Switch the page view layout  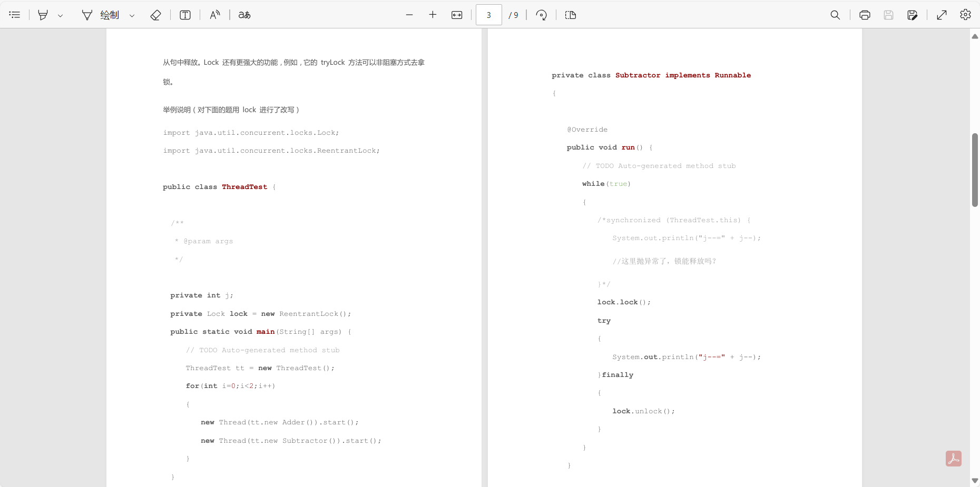point(570,15)
